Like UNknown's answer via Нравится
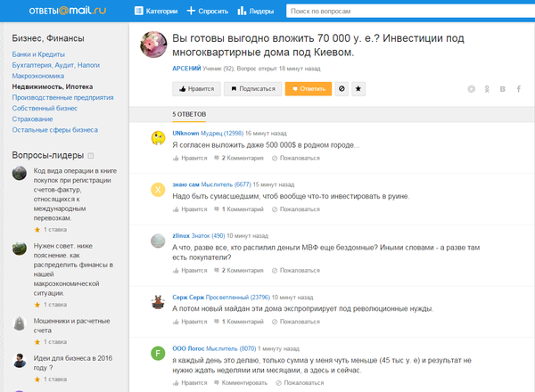This screenshot has width=535, height=392. [190, 159]
